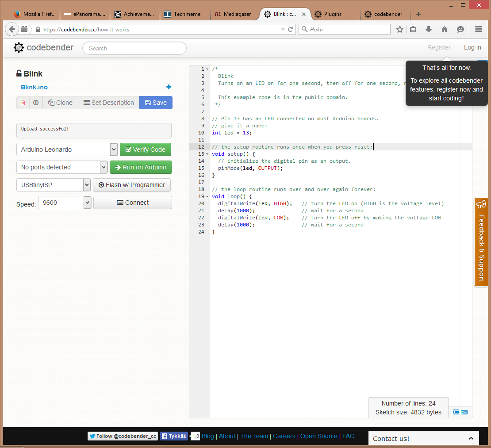Reload the page with the refresh icon
Viewport: 491px width, 448px height.
[291, 30]
